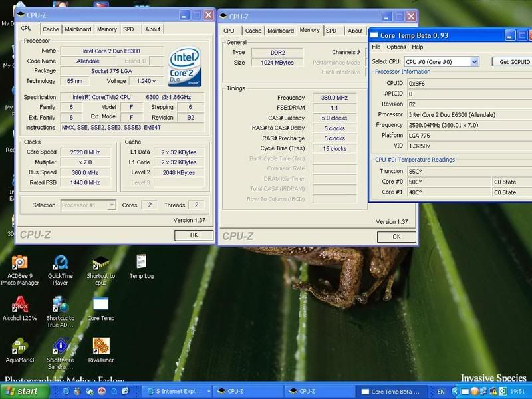Click the Multiplier value x 7.0
Screen dimensions: 532x399
[85, 162]
